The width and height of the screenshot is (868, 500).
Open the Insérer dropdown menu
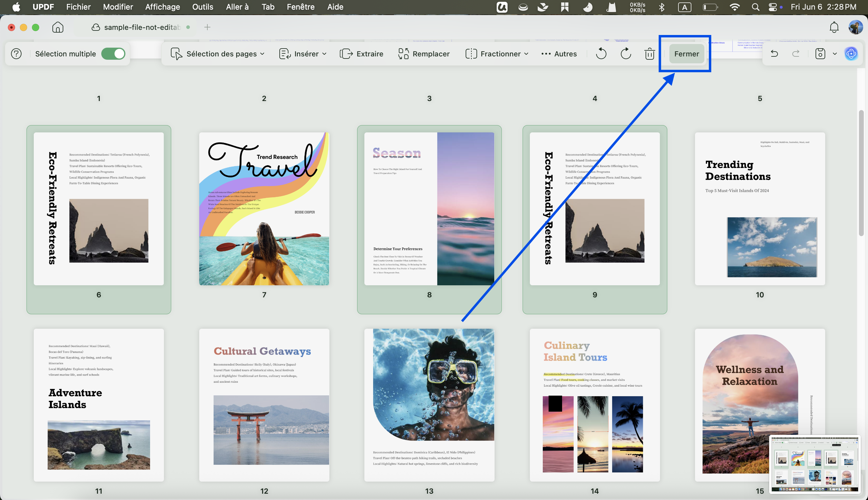(302, 54)
